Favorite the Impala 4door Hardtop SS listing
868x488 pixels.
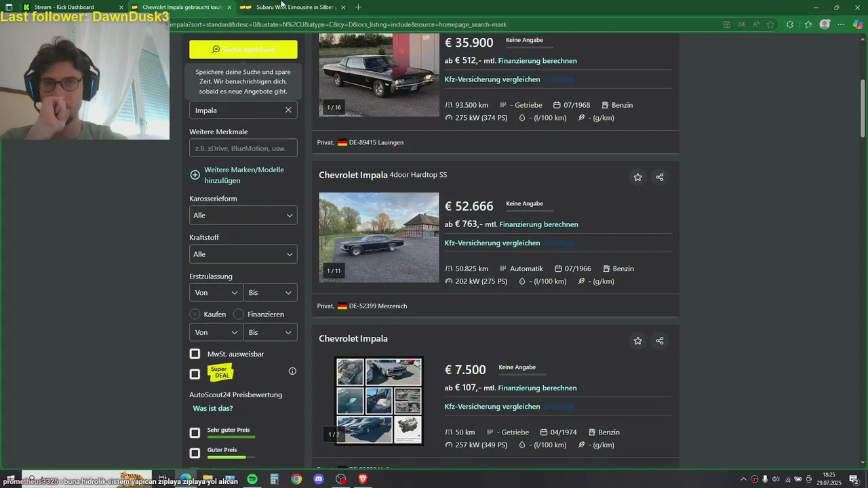[x=637, y=178]
